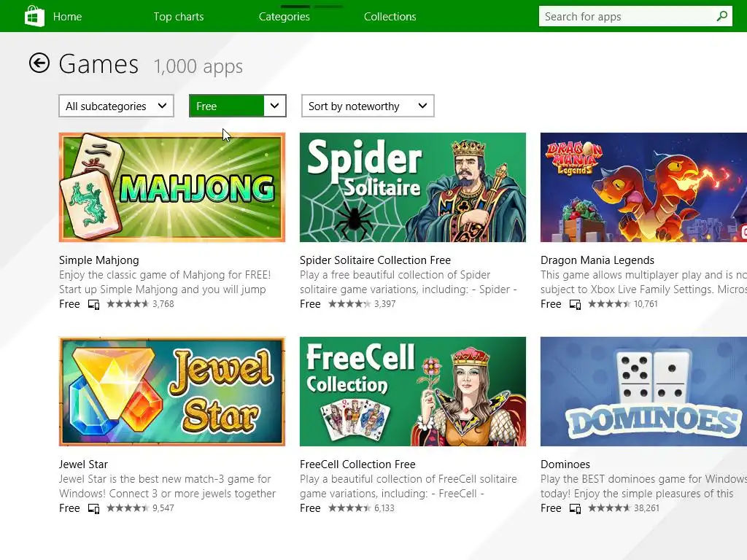Go to the Home tab

point(67,16)
